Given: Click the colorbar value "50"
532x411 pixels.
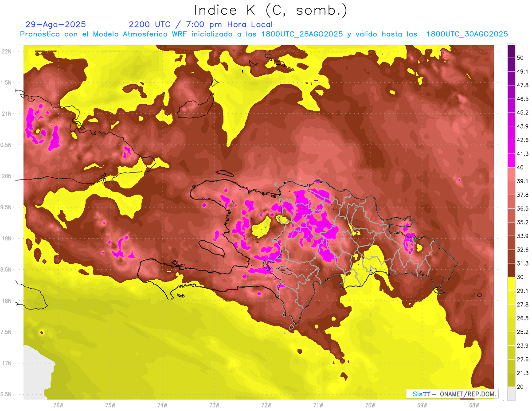Looking at the screenshot, I should [520, 58].
